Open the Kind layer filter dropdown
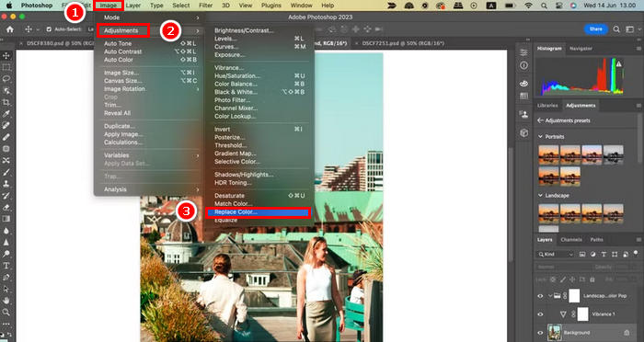 point(555,255)
